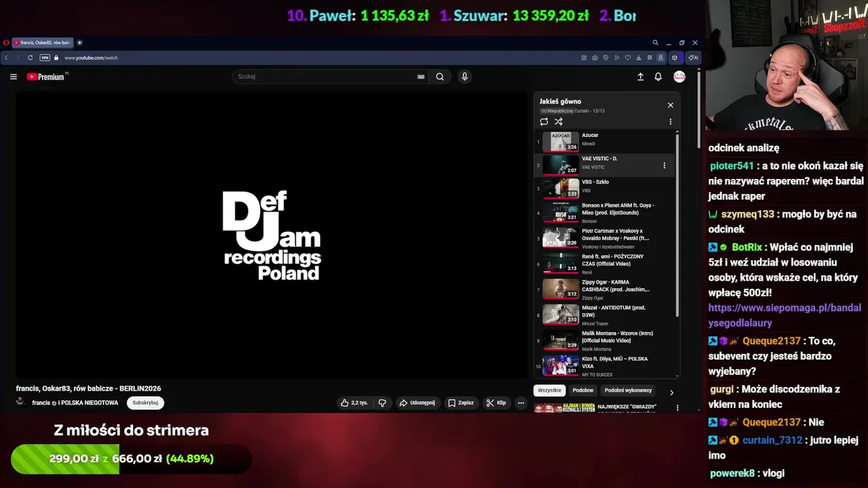This screenshot has width=868, height=488.
Task: Open Opera easy setup sliders icon
Action: 649,58
